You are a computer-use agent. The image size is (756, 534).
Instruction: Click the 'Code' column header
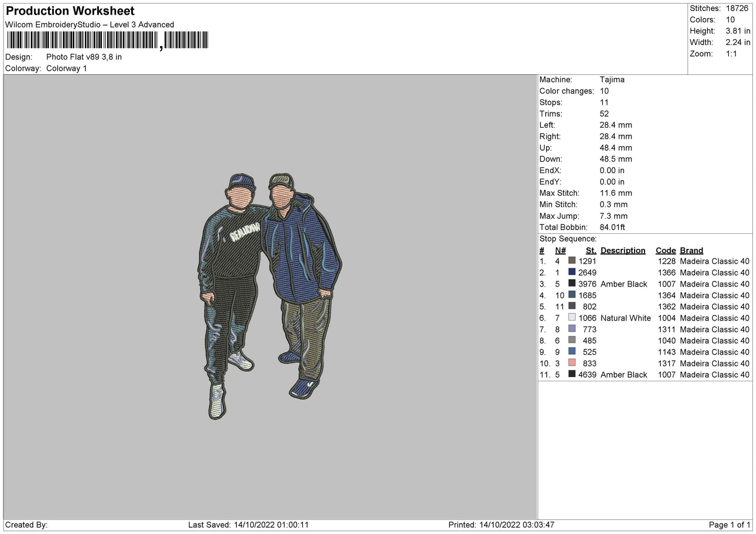665,251
